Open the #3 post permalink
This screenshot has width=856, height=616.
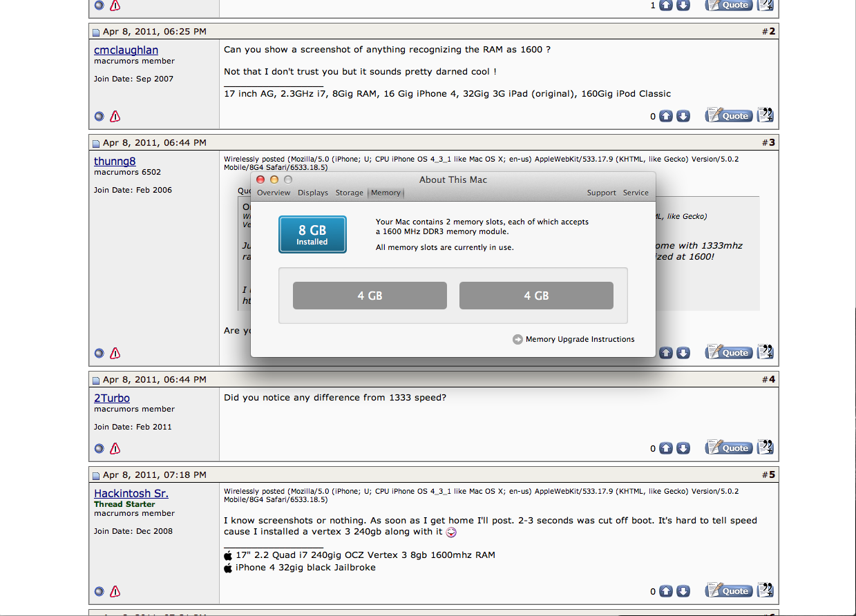772,143
